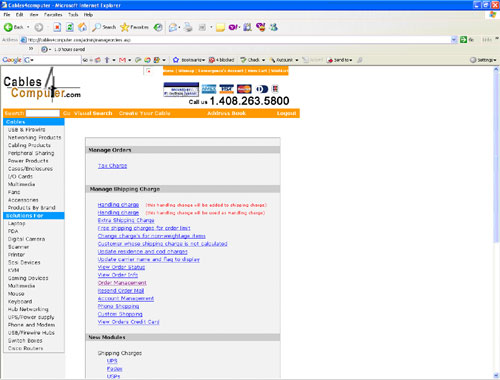Open the File menu

coord(7,15)
